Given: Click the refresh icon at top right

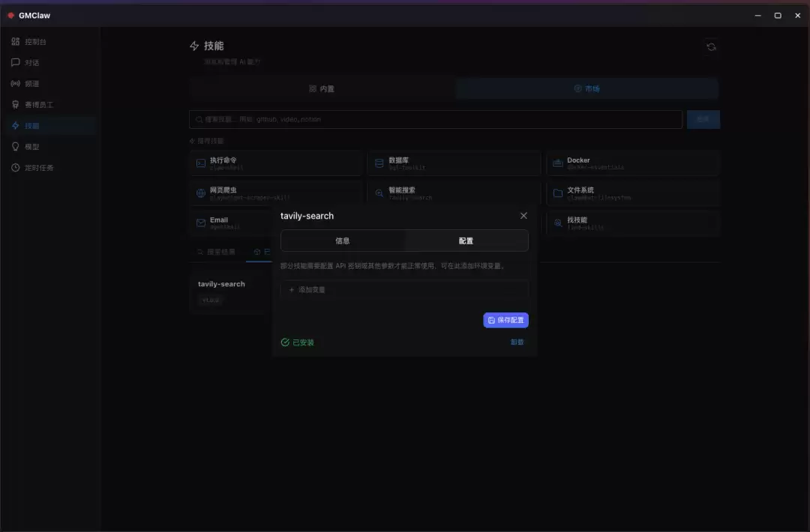Looking at the screenshot, I should pyautogui.click(x=711, y=46).
